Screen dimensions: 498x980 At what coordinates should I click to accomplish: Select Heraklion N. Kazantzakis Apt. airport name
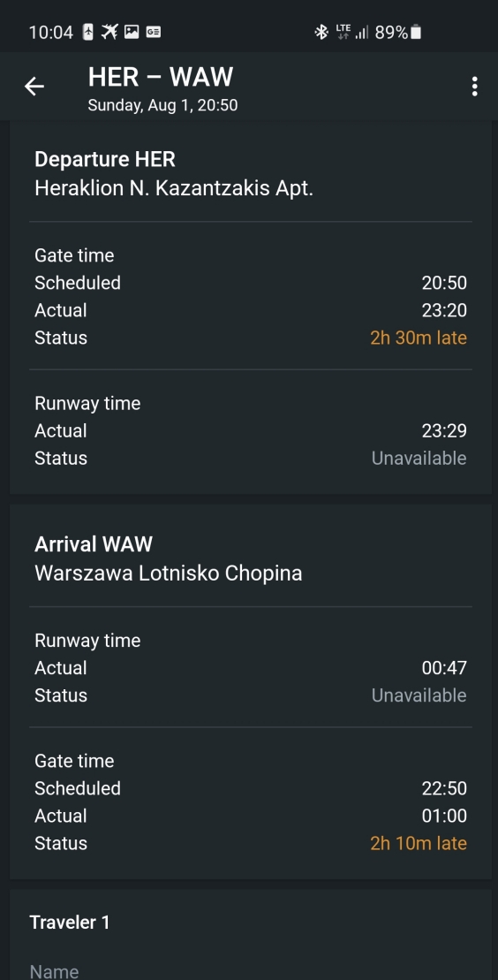click(174, 188)
